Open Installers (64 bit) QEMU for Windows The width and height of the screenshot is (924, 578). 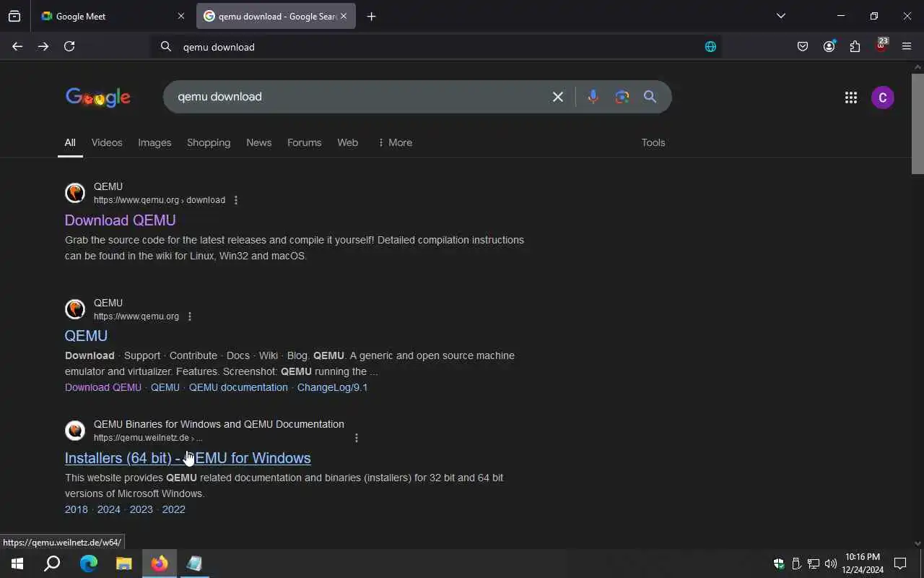pos(188,458)
